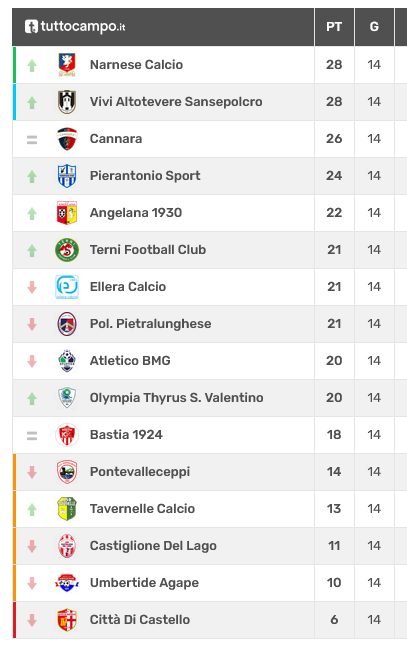The image size is (407, 648).
Task: Click the Umbertide Agape team logo
Action: tap(67, 583)
